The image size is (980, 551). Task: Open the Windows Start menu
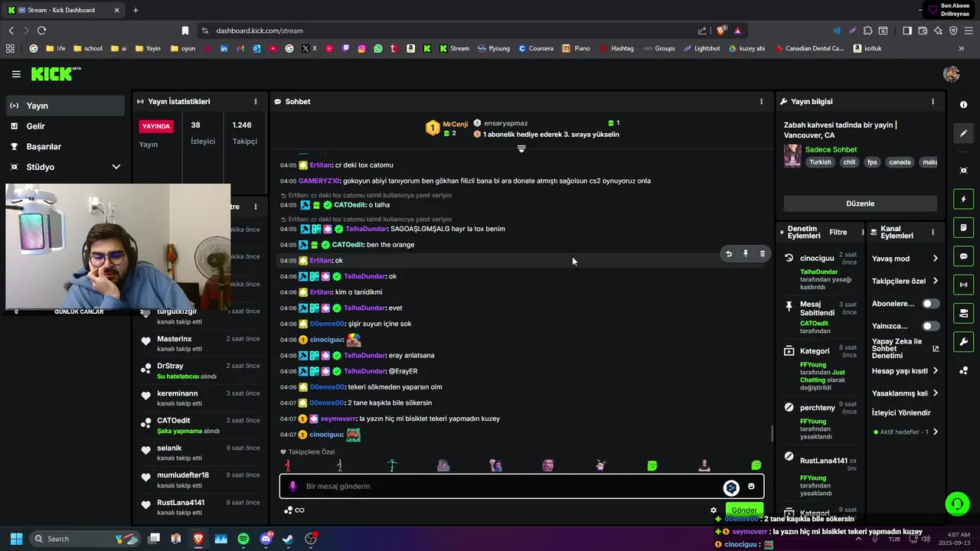pos(16,539)
